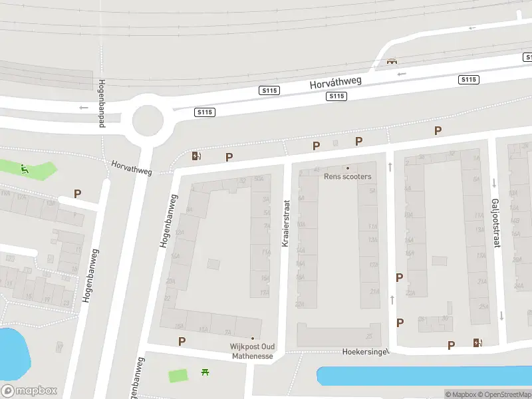
Task: Click the tunnel bridge icon near Horváthweg
Action: coord(392,61)
